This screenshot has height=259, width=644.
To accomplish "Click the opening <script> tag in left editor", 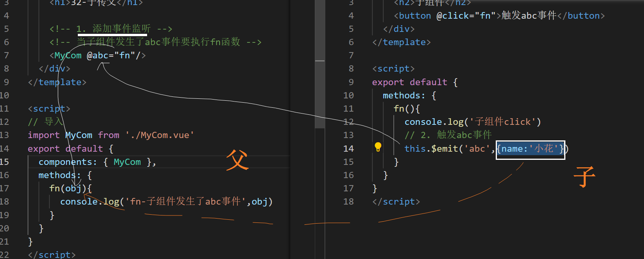I will click(x=49, y=108).
